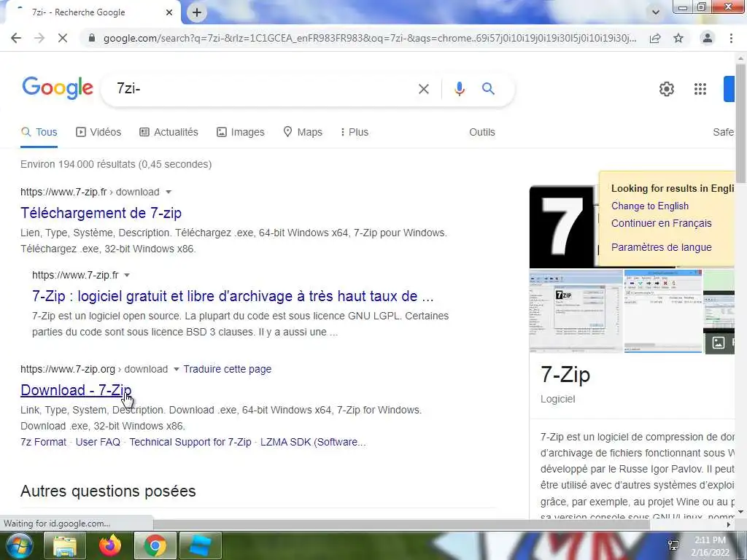Click the site lock icon in the address bar

[92, 38]
